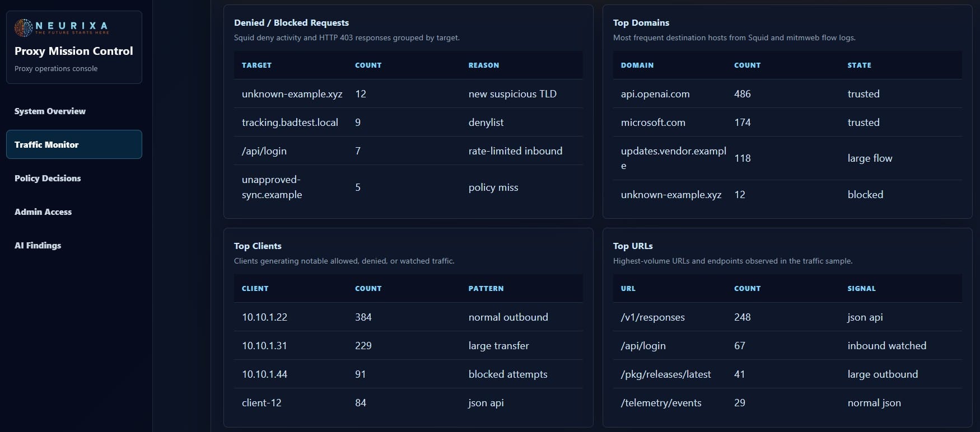
Task: Select the updates.vendor.example domain
Action: (674, 158)
